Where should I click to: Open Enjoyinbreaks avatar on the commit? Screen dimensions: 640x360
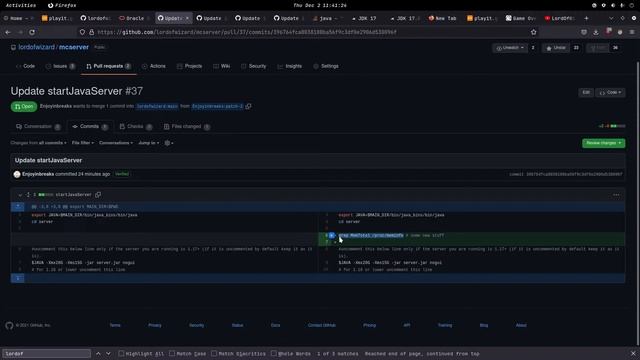pos(17,174)
